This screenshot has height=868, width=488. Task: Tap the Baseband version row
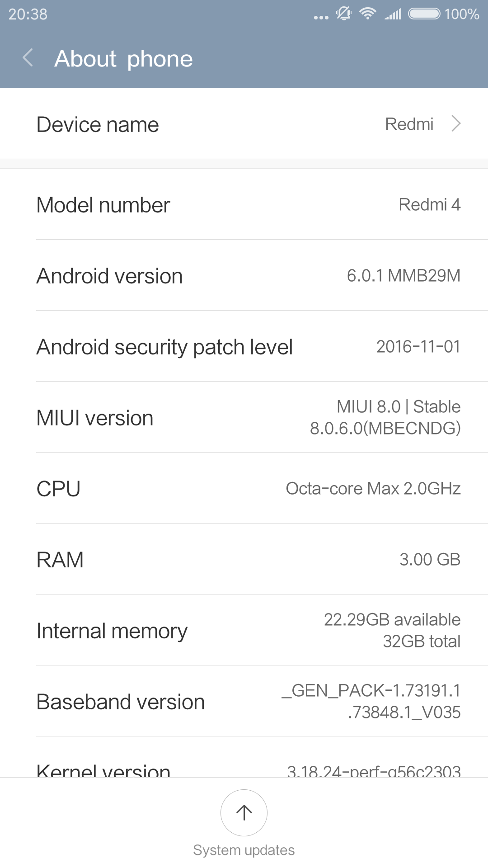[244, 702]
